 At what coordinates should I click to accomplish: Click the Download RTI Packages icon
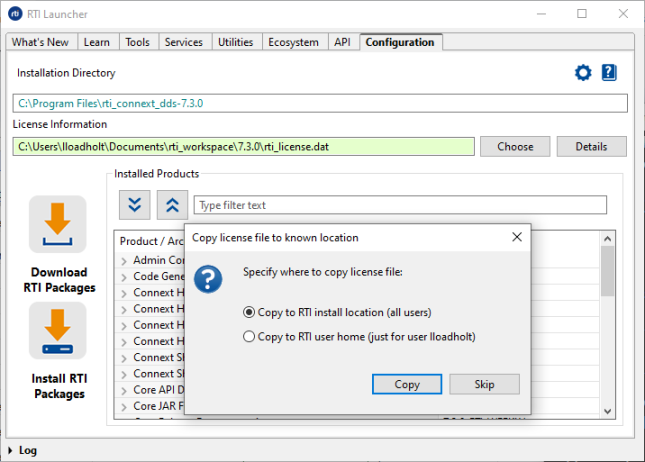[x=57, y=224]
